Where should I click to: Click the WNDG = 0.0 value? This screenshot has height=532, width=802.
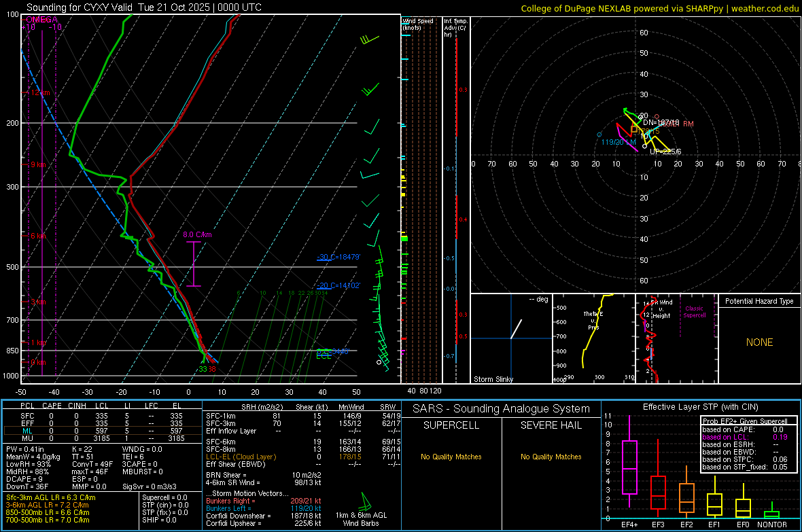pos(141,449)
